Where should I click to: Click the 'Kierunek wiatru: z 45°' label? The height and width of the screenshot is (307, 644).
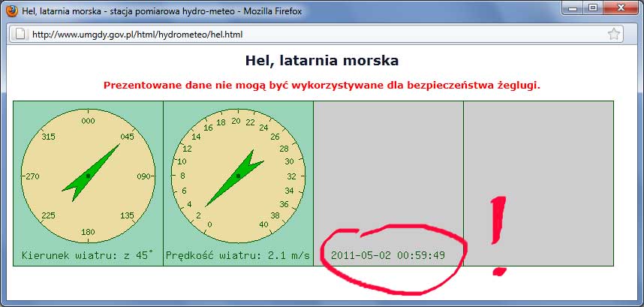tap(88, 255)
